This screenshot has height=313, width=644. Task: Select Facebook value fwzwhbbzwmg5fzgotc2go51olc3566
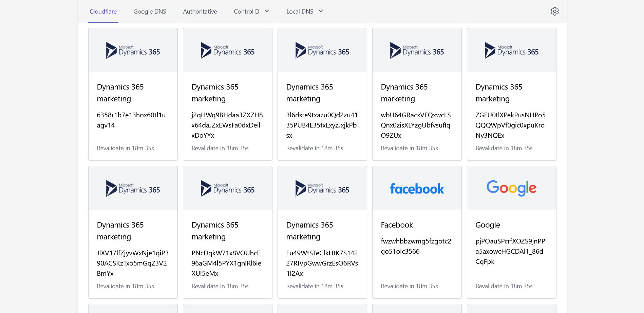(x=416, y=246)
